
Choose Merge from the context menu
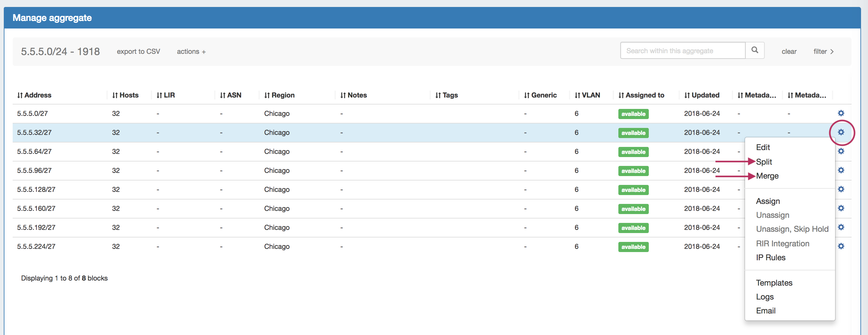coord(767,176)
